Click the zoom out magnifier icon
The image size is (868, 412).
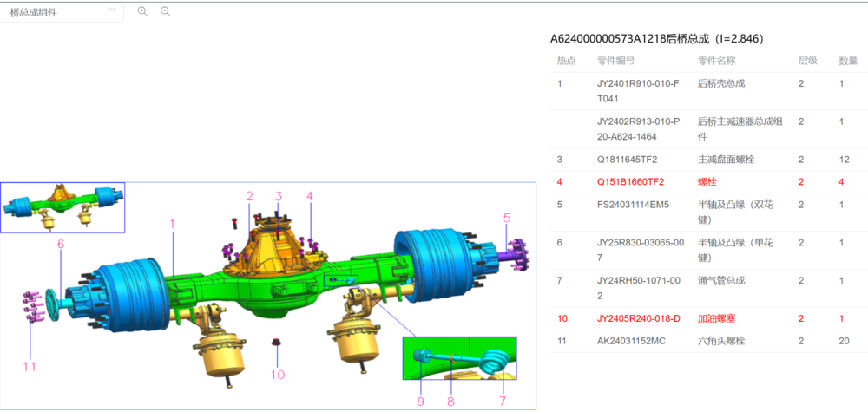click(165, 11)
